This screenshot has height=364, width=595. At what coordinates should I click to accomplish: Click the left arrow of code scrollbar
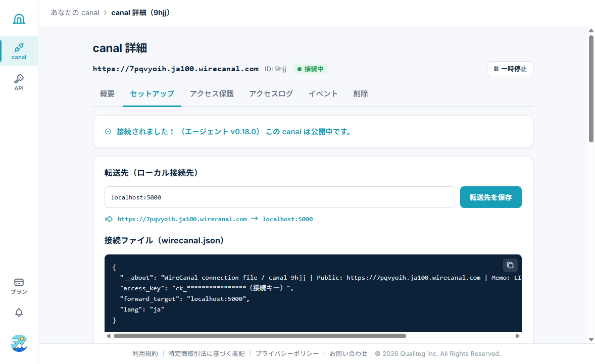click(109, 336)
